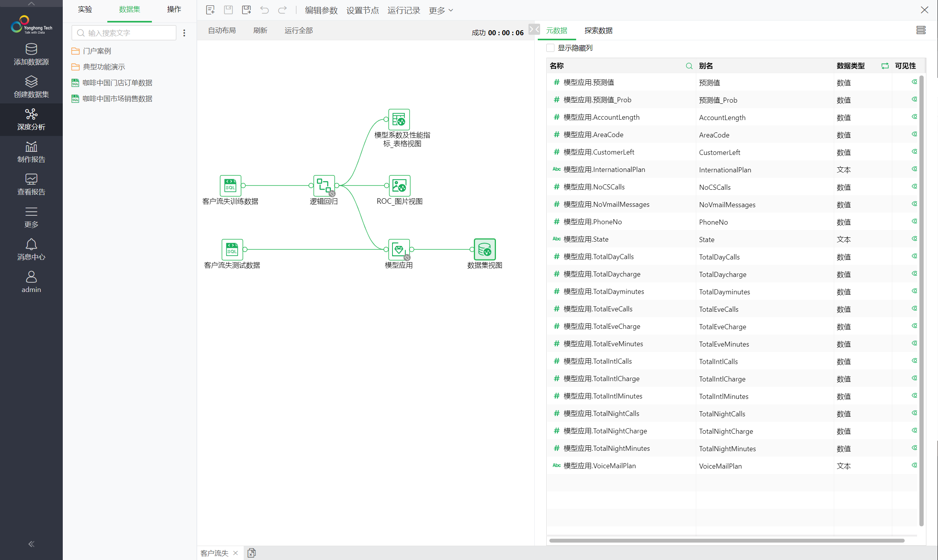This screenshot has width=938, height=560.
Task: Select the 深度分析 sidebar item
Action: [31, 119]
